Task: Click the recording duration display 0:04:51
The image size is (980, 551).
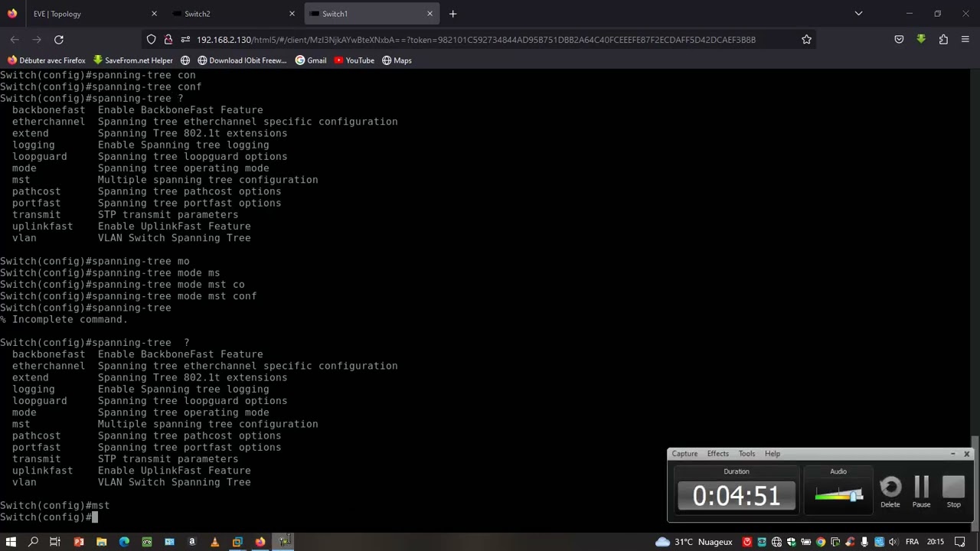Action: click(x=737, y=496)
